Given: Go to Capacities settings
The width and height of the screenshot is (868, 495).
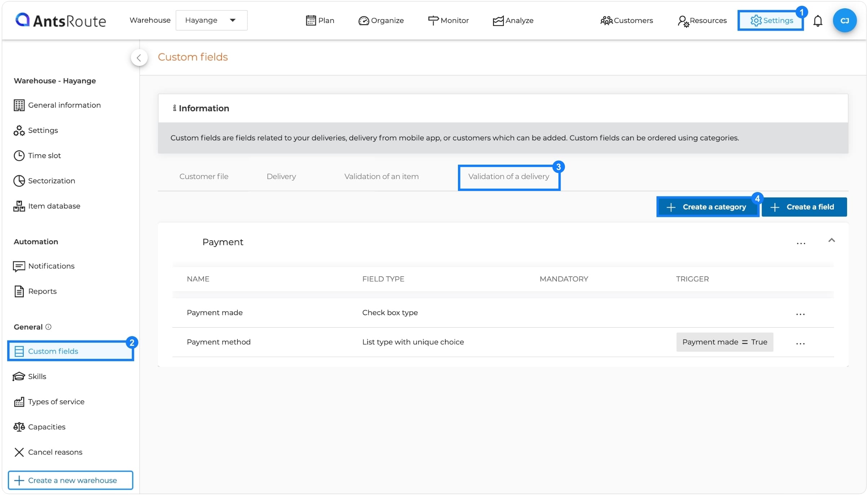Looking at the screenshot, I should pyautogui.click(x=46, y=427).
